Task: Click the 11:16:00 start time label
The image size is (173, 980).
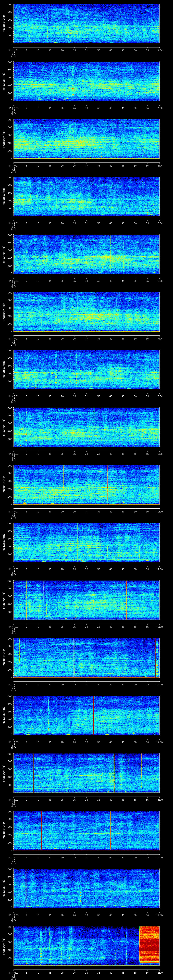Action: (x=14, y=915)
